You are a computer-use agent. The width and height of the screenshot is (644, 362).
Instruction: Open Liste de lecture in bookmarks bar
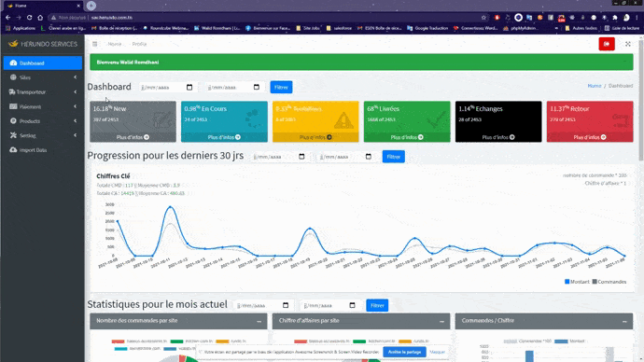(x=622, y=28)
